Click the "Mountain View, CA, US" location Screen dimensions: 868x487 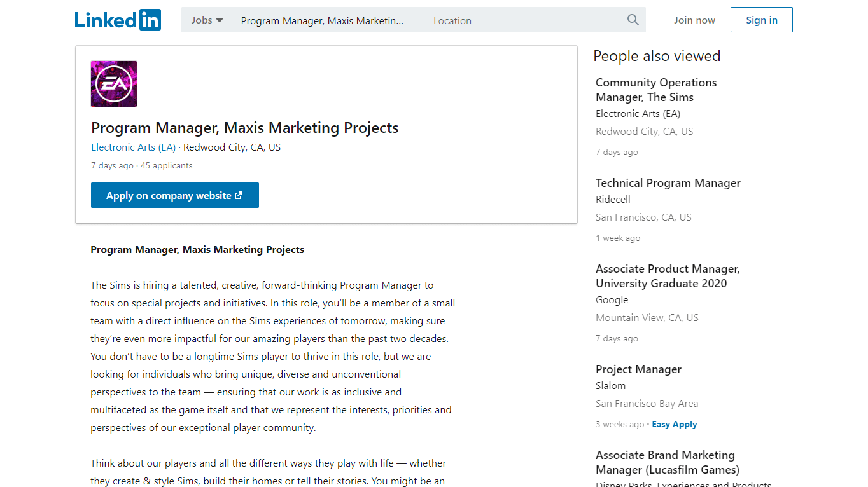pyautogui.click(x=647, y=318)
